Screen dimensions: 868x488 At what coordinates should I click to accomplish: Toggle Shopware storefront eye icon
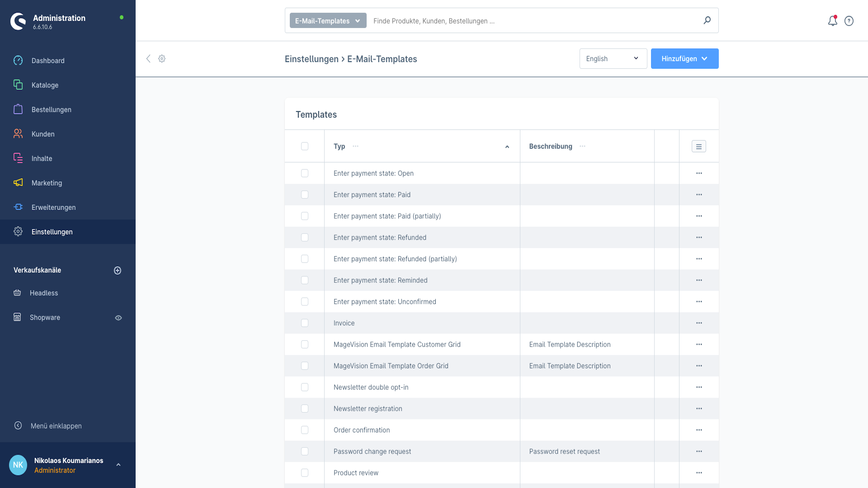pyautogui.click(x=118, y=318)
